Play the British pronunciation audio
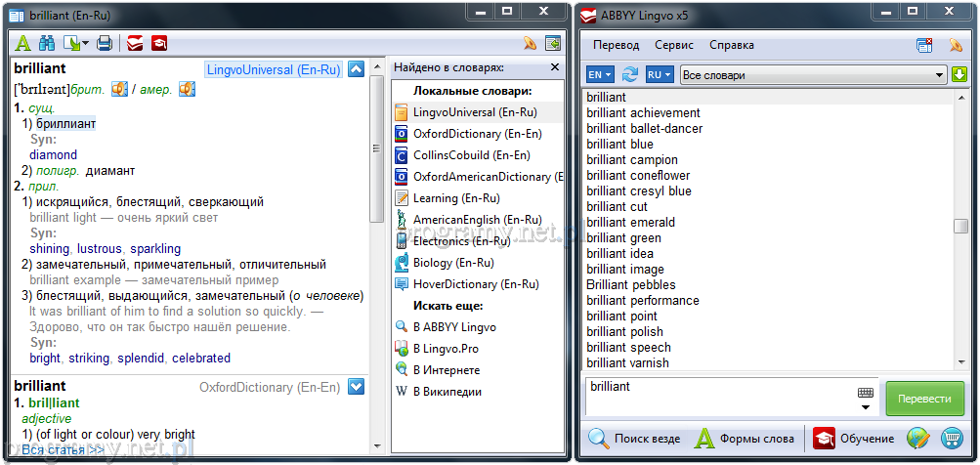Screen dimensions: 980x465 [120, 89]
